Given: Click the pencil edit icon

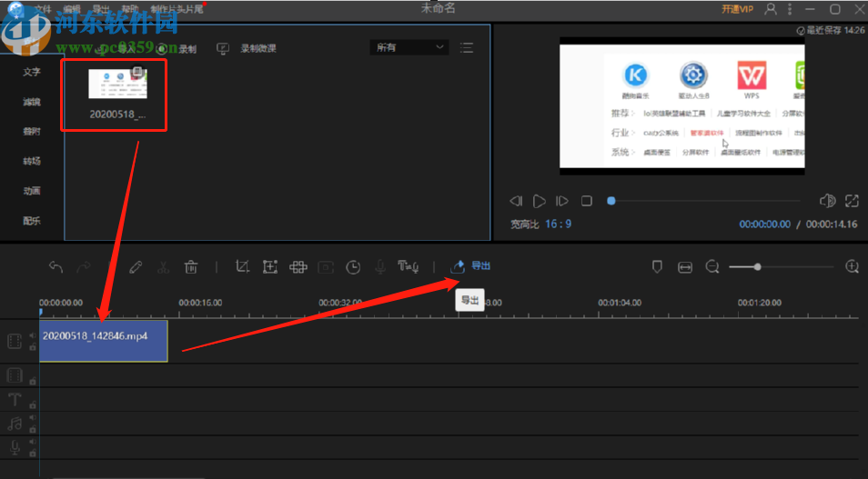Looking at the screenshot, I should coord(136,266).
